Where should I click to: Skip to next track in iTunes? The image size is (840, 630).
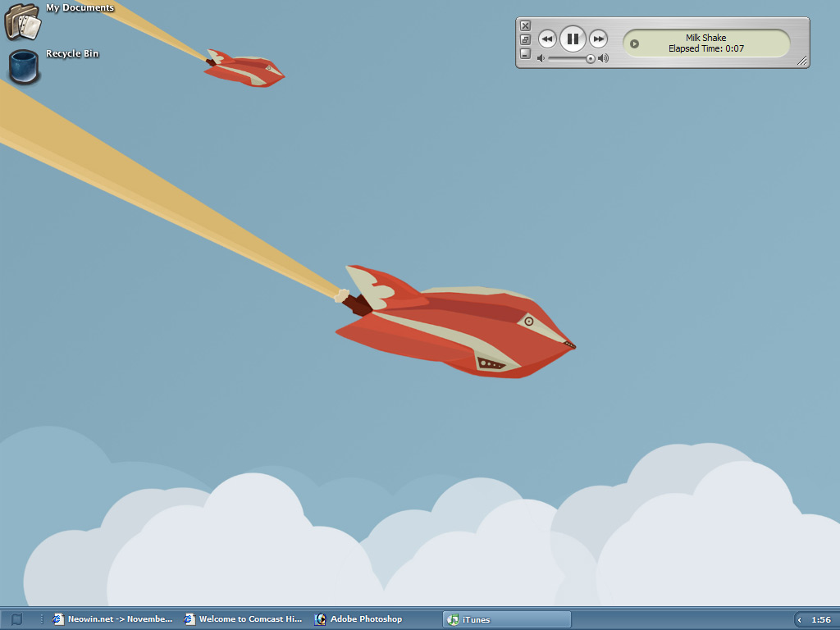click(598, 39)
